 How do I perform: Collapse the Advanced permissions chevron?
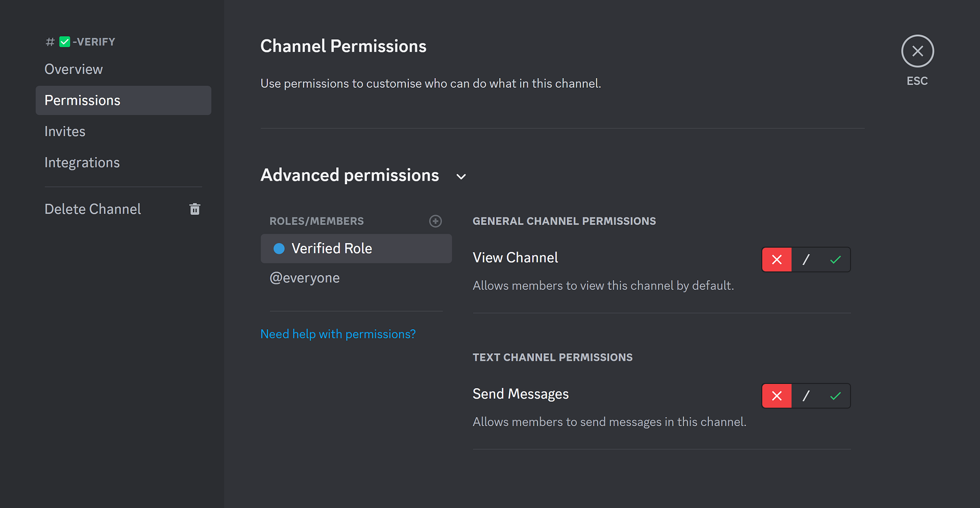[x=461, y=177]
